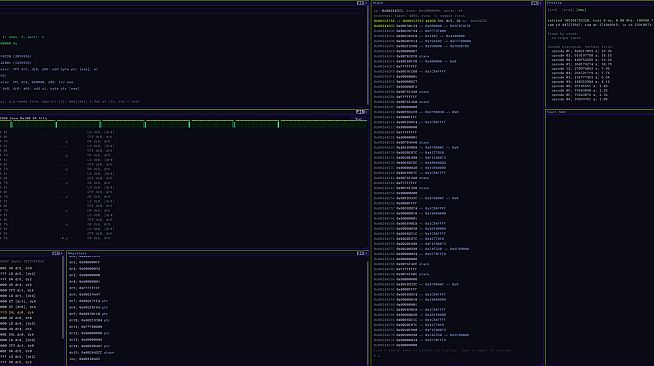654x366 pixels.
Task: Click the Registers panel's corner badge
Action: [x=361, y=253]
